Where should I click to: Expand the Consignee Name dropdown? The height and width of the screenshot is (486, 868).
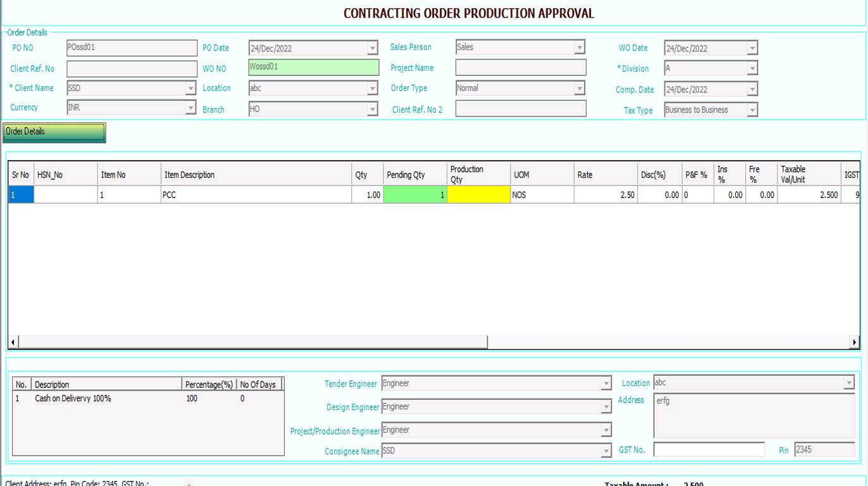click(605, 451)
